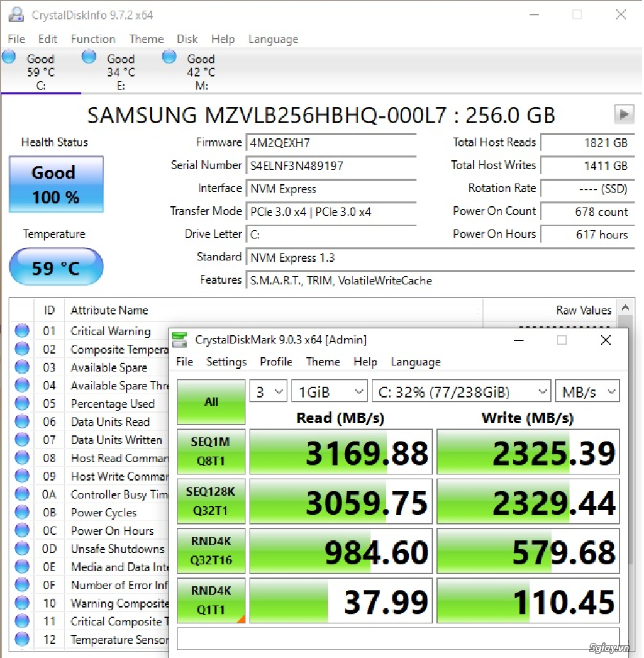This screenshot has width=644, height=658.
Task: Click the Serial Number field S4ELNF3N489197
Action: tap(331, 166)
